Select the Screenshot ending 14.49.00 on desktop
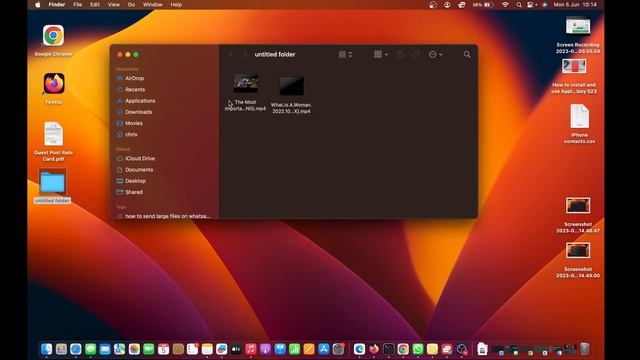640x360 pixels. pos(578,251)
